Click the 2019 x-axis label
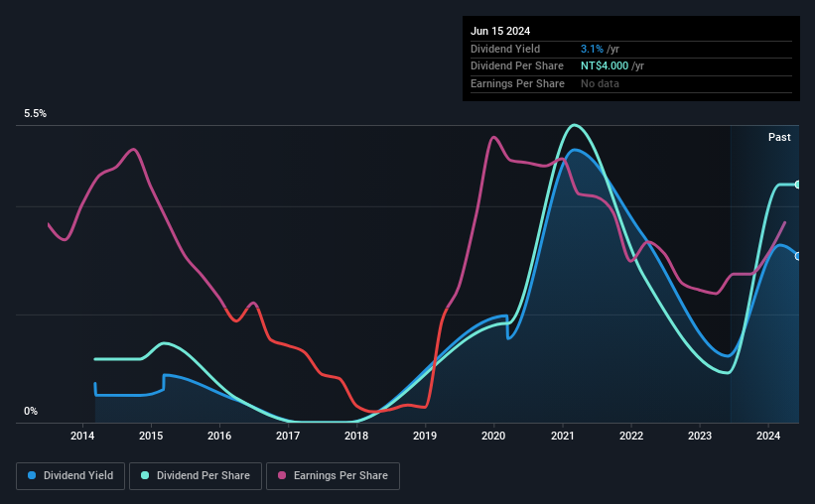 [425, 436]
